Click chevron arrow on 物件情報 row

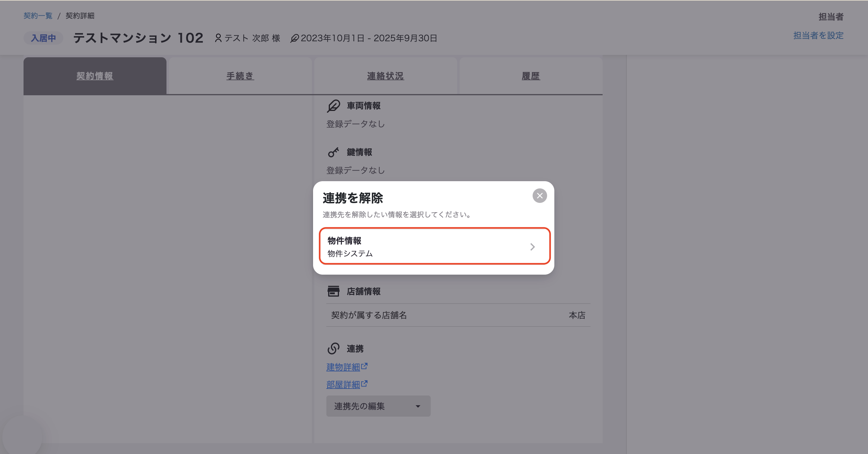pos(532,247)
